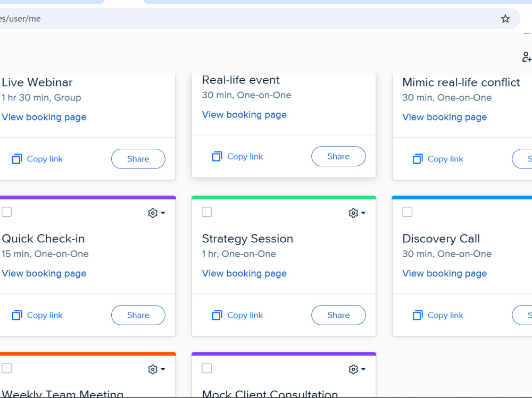
Task: Share the Strategy Session event
Action: tap(338, 315)
